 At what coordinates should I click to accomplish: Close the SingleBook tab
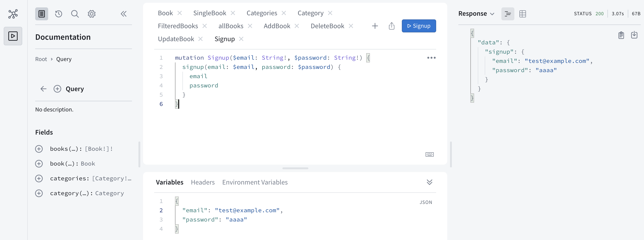tap(233, 13)
